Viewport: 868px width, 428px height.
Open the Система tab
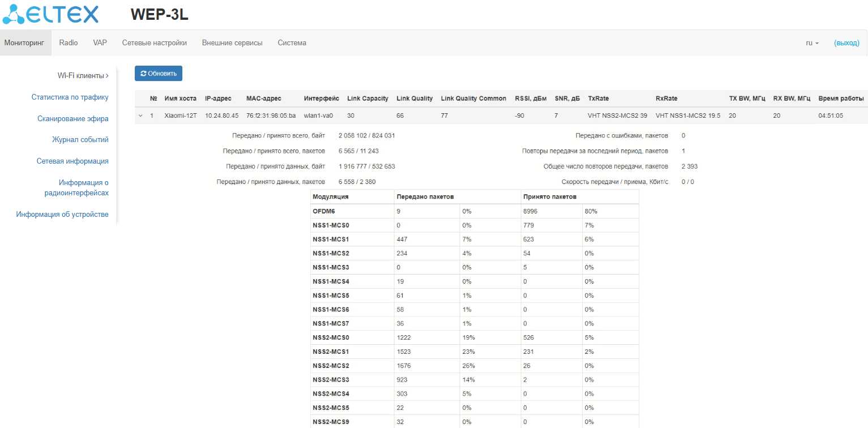click(292, 43)
